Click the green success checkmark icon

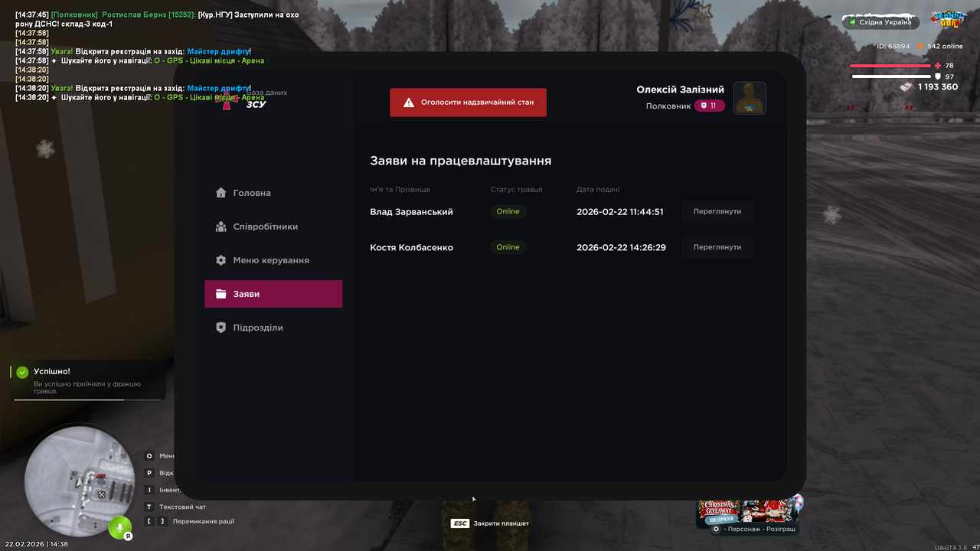point(22,372)
